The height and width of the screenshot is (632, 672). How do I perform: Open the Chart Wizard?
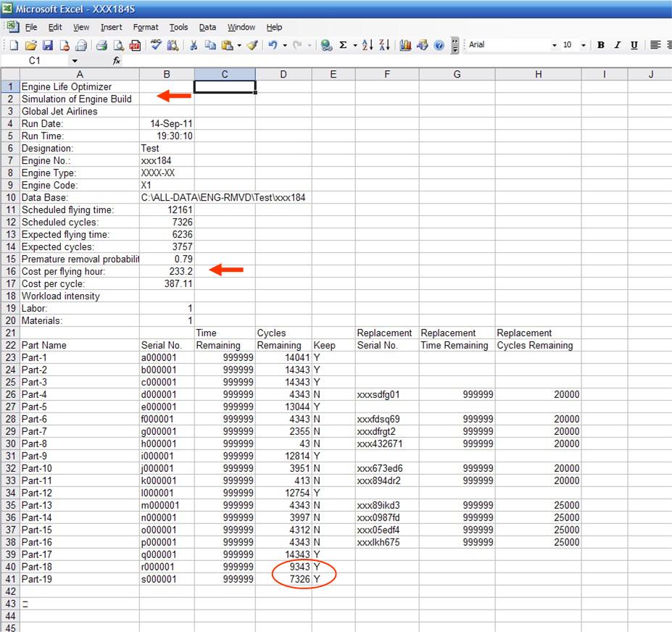[405, 45]
